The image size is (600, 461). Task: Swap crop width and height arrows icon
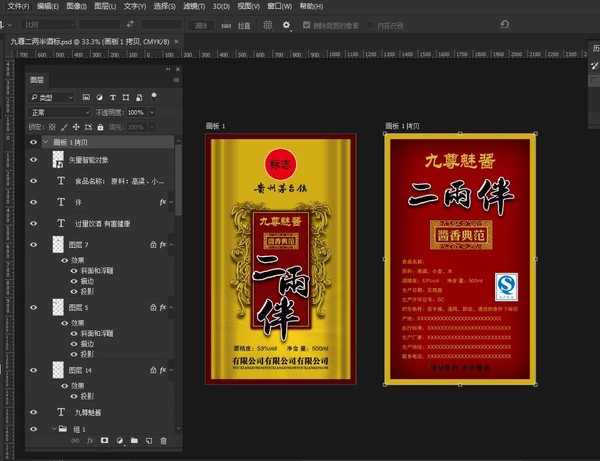pos(130,24)
